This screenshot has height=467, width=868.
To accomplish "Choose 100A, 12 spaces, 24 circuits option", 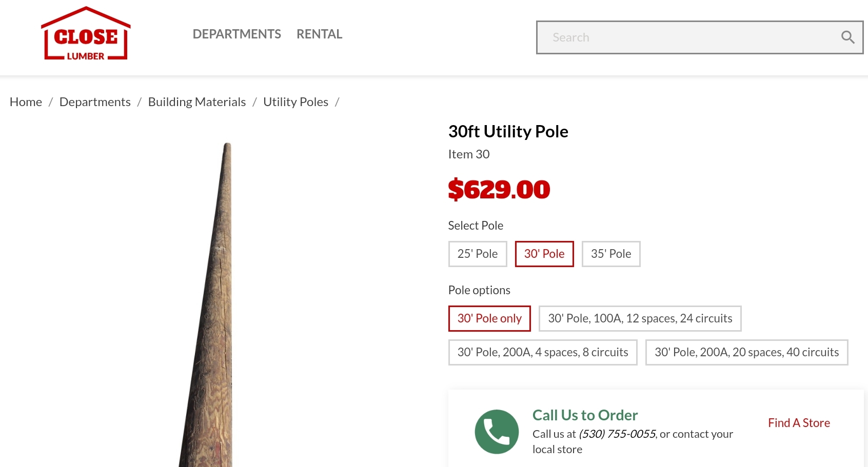I will [640, 318].
